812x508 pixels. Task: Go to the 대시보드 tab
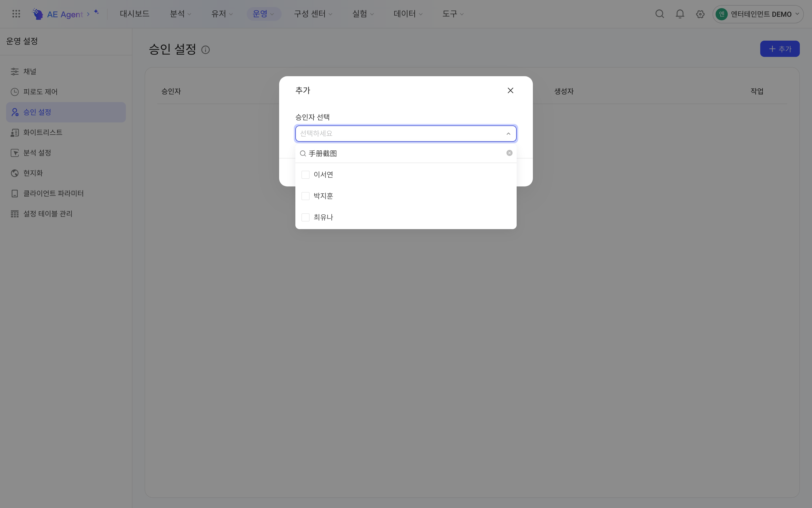tap(134, 14)
